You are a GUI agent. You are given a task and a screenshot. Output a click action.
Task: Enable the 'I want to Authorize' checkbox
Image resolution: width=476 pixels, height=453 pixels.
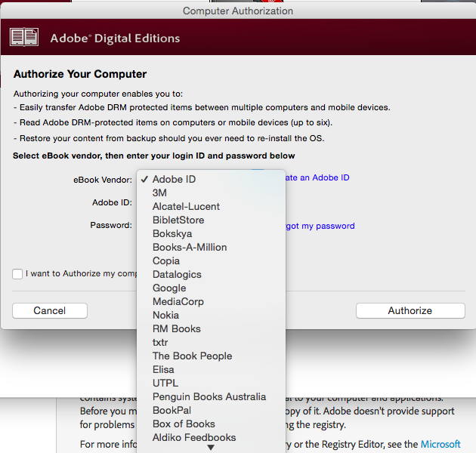(x=17, y=274)
